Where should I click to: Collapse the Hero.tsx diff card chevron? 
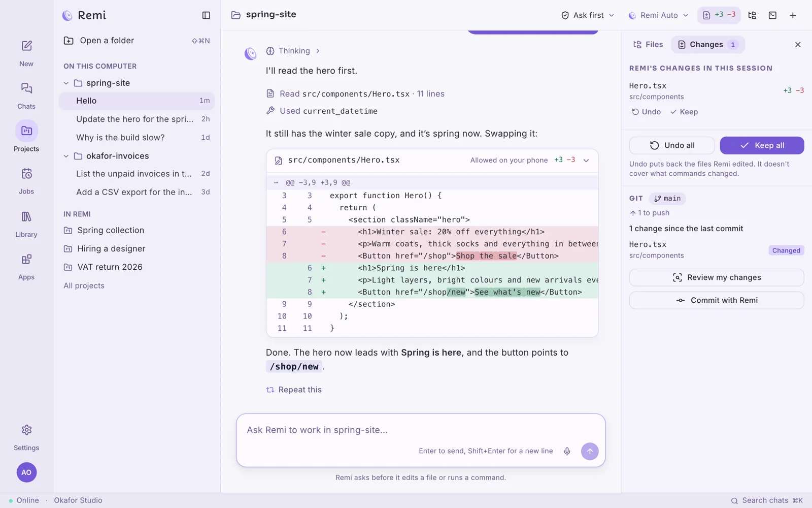[x=586, y=160]
